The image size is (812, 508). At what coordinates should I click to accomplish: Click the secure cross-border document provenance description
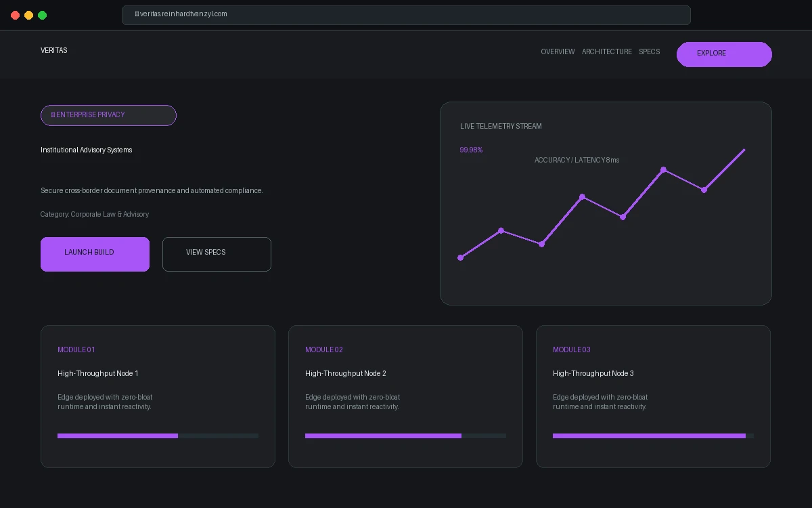[x=152, y=191]
